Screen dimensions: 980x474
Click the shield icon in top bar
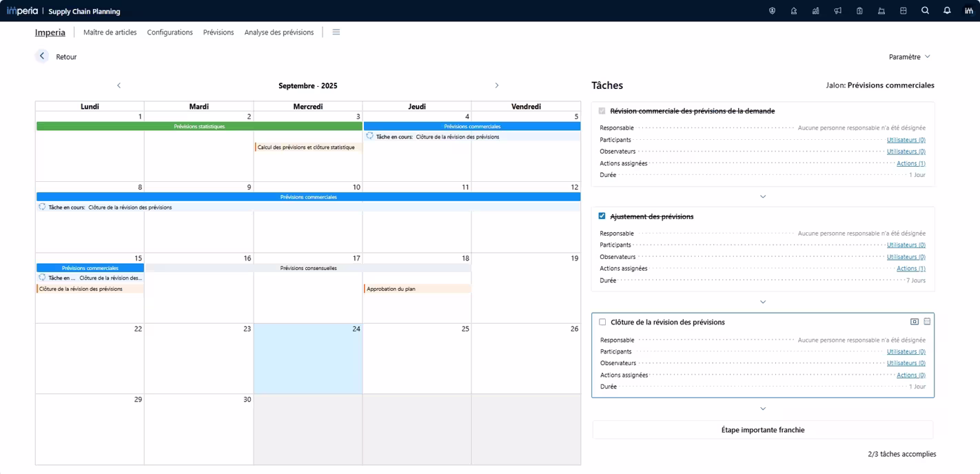(x=772, y=11)
